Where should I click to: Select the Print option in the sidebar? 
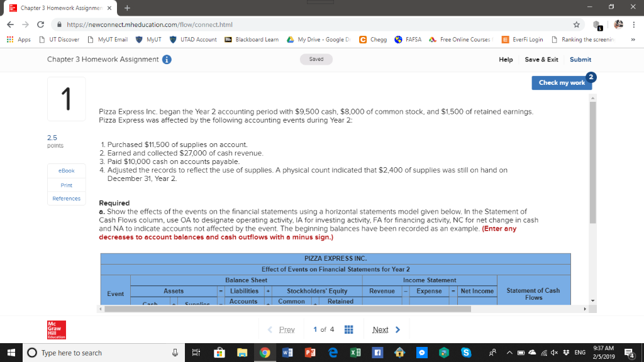[x=66, y=185]
